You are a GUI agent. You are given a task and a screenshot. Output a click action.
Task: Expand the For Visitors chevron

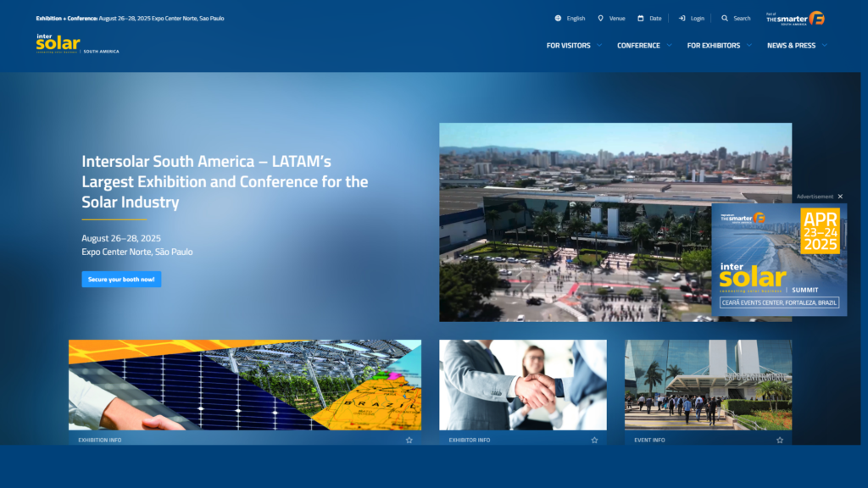click(599, 46)
